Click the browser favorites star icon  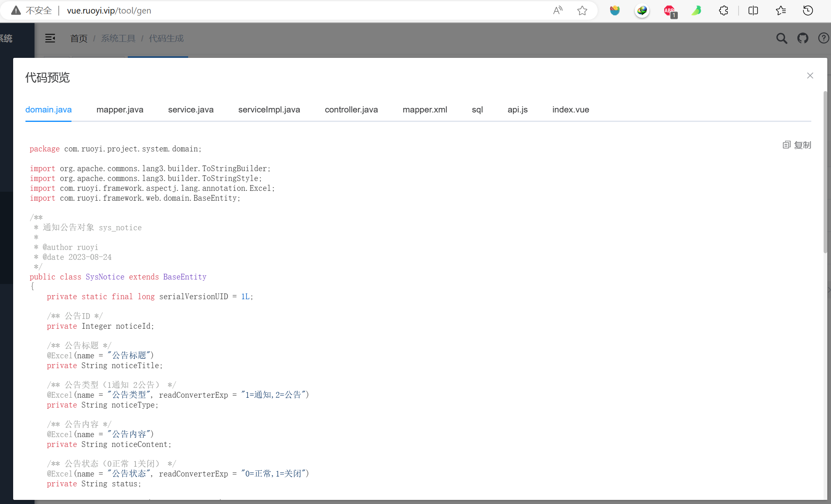(582, 11)
